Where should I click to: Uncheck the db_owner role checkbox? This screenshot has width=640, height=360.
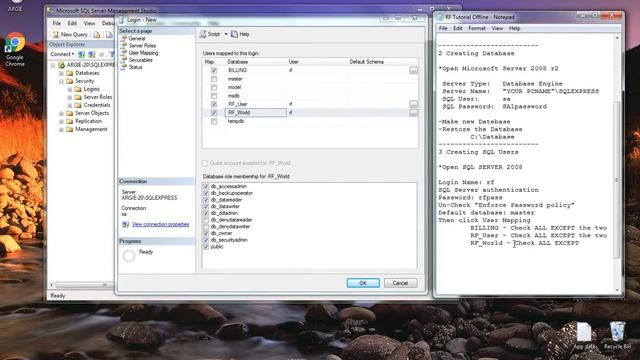(206, 233)
